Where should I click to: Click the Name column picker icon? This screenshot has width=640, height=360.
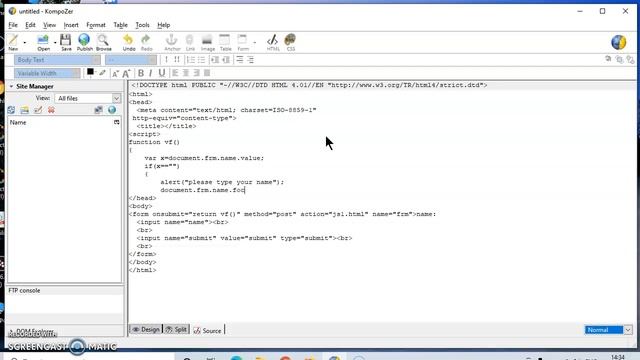(x=117, y=122)
